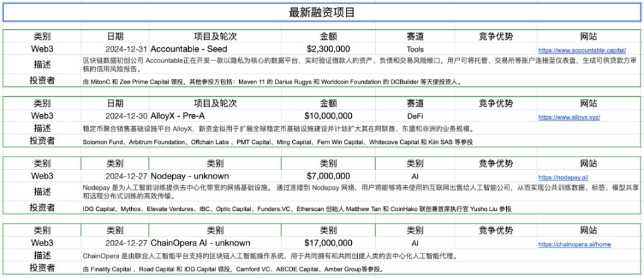Screen dimensions: 644x278
Task: Select the DeFi track cell
Action: 415,116
